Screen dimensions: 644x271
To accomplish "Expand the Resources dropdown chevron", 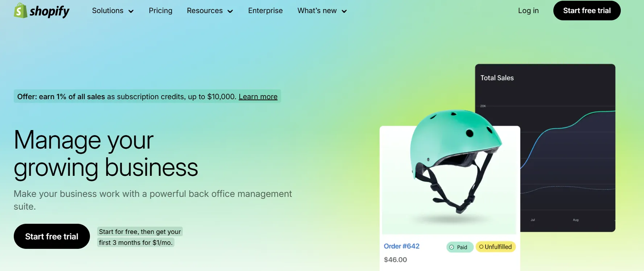I will (x=230, y=11).
